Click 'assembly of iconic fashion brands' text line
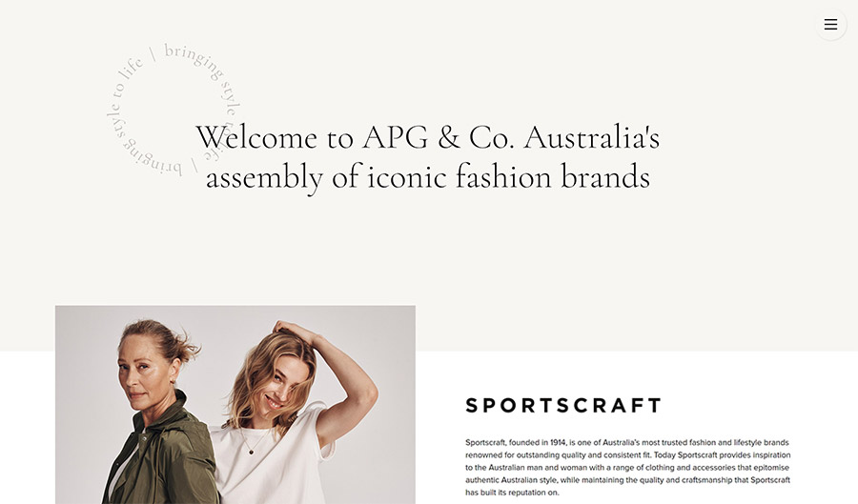This screenshot has width=858, height=504. click(x=428, y=177)
